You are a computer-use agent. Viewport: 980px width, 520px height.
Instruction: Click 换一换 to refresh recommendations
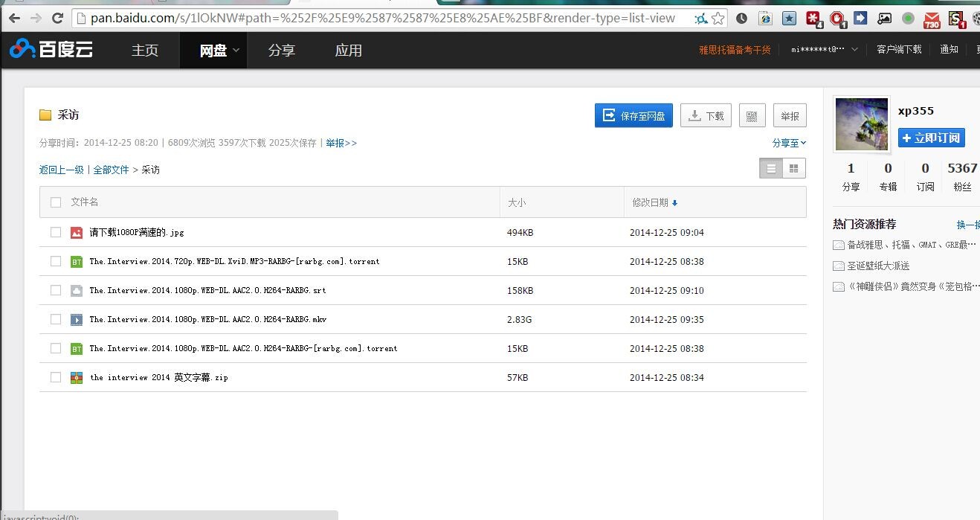(x=968, y=225)
